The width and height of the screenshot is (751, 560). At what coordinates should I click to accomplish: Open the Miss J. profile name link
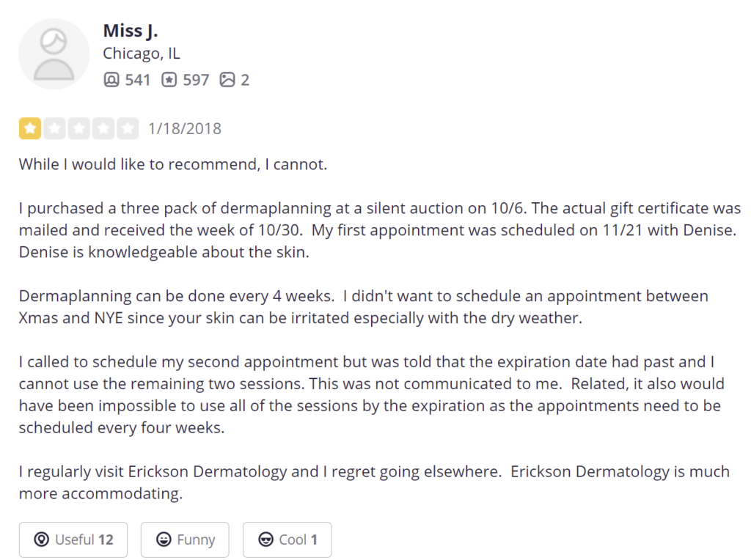[131, 31]
